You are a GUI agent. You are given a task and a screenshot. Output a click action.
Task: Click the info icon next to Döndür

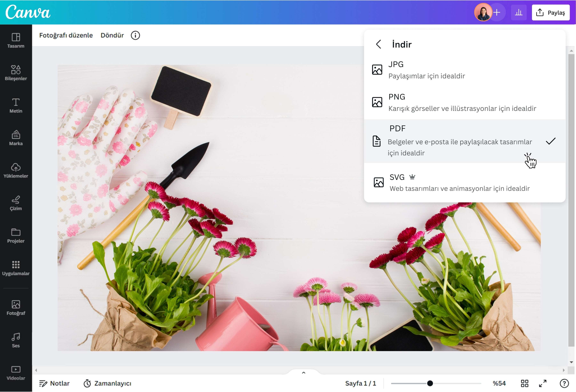tap(135, 36)
